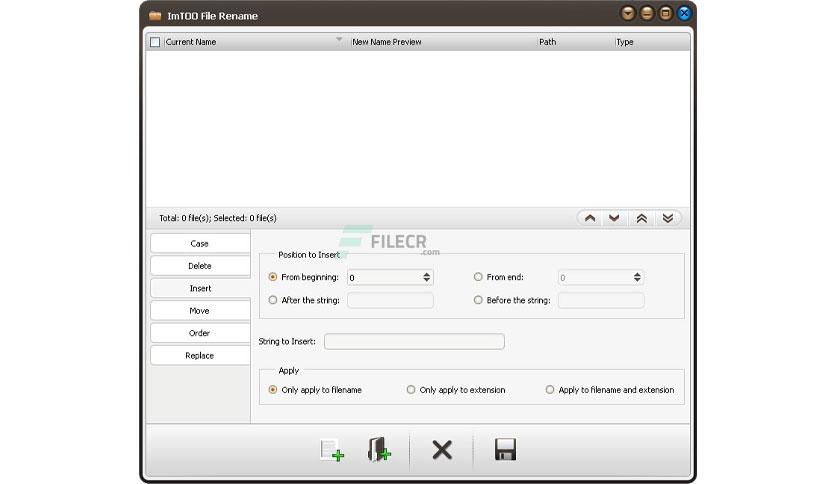
Task: Click the String to Insert text field
Action: pyautogui.click(x=414, y=341)
